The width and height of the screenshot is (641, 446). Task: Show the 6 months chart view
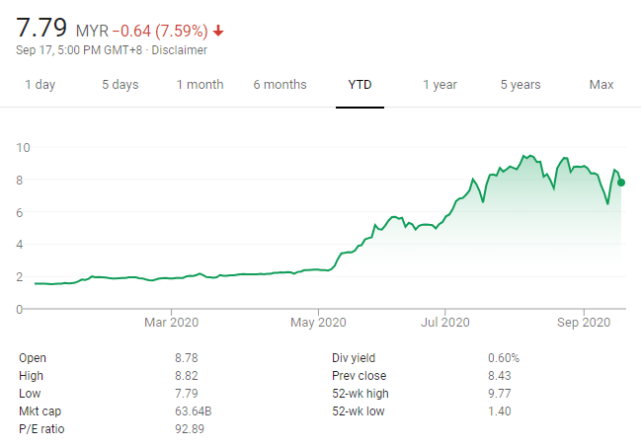pyautogui.click(x=280, y=85)
